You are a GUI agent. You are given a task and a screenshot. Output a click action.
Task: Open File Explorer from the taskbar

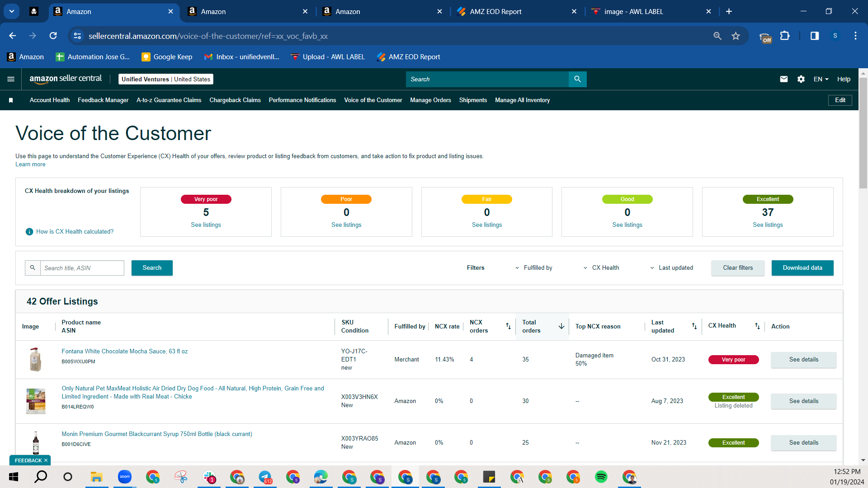97,477
